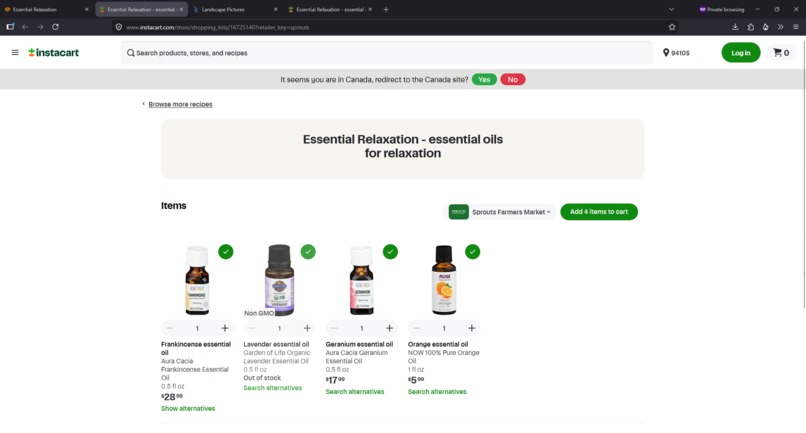Increase Orange essential oil quantity
Viewport: 806px width, 433px height.
click(471, 328)
